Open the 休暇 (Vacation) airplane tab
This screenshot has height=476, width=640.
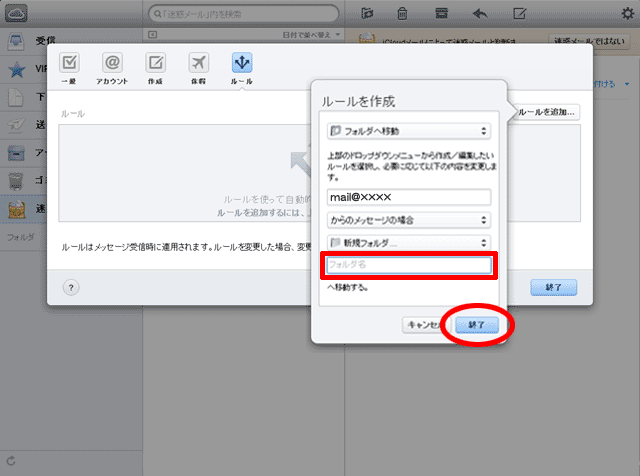click(198, 67)
